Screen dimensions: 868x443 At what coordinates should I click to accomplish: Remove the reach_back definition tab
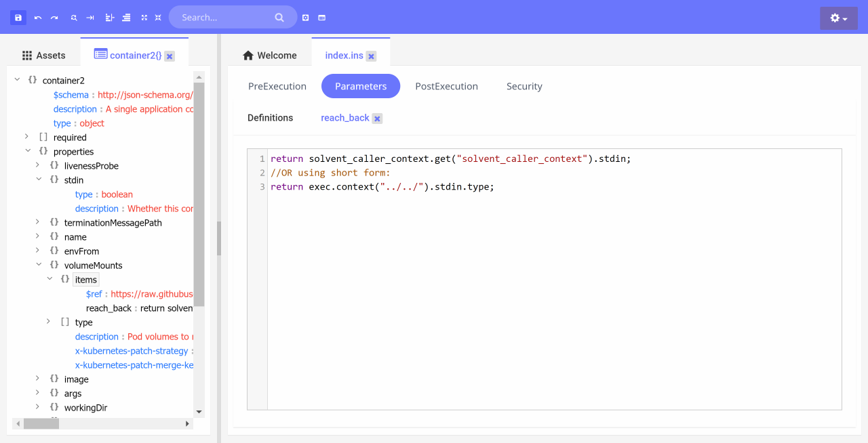(x=378, y=119)
